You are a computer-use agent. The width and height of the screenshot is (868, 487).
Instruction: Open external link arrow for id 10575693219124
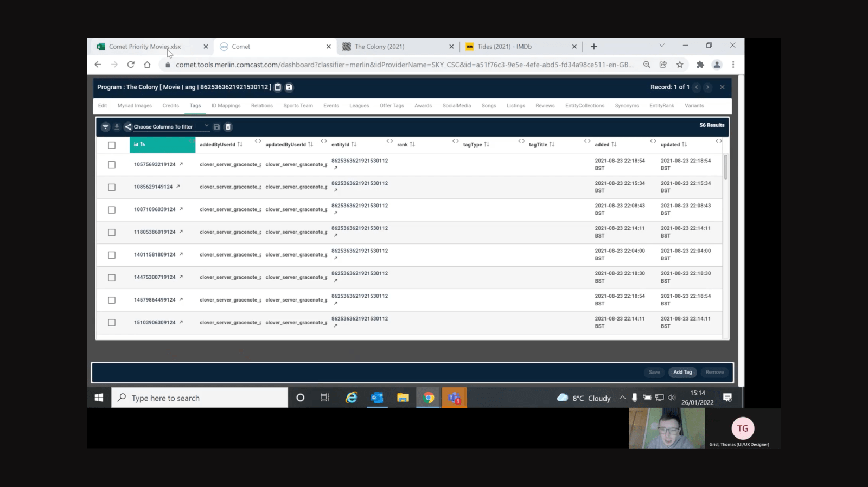click(181, 164)
